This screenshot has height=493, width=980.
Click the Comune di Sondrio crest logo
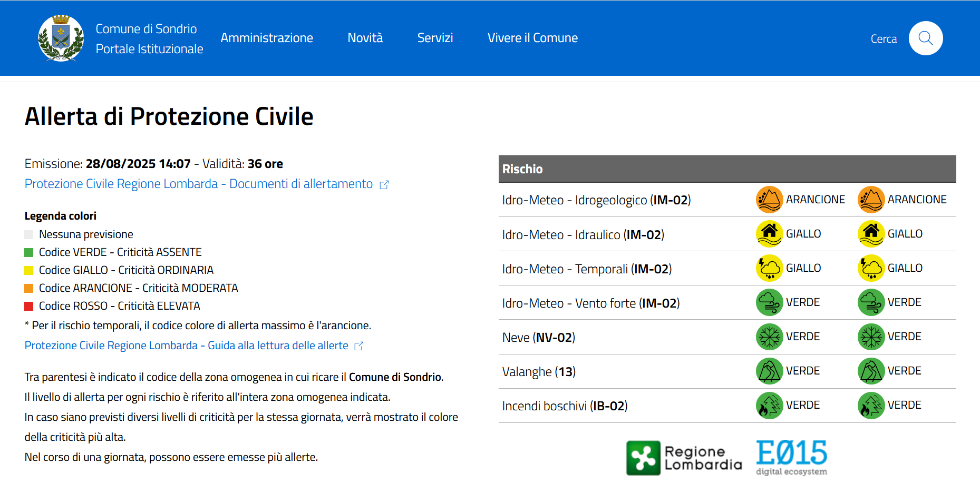(x=61, y=38)
